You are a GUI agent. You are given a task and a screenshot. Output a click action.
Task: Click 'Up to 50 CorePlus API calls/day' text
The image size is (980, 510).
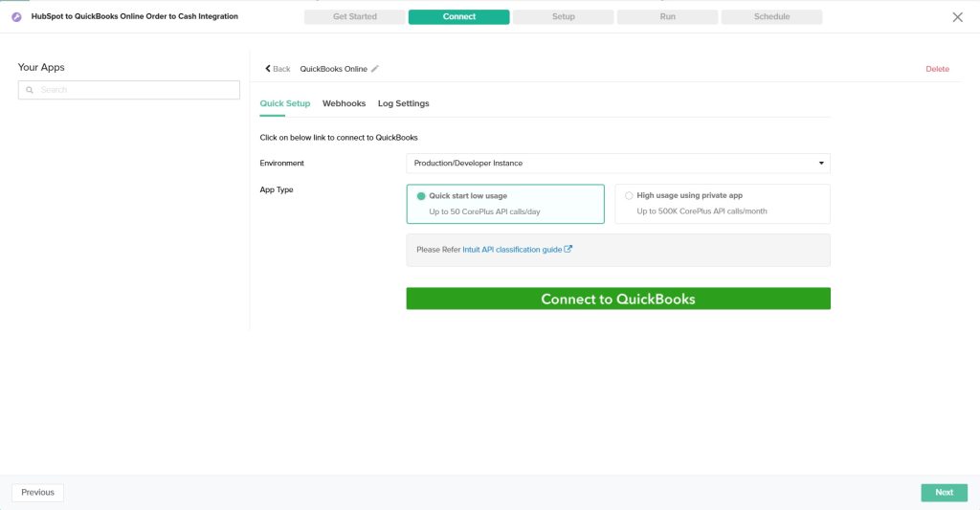(x=484, y=211)
